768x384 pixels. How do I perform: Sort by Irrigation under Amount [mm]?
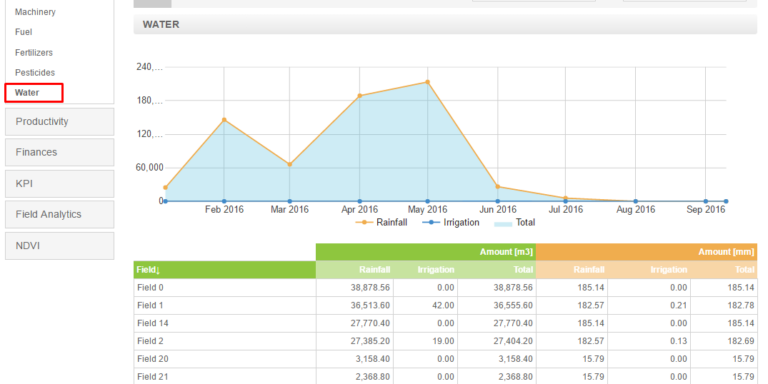pos(649,269)
